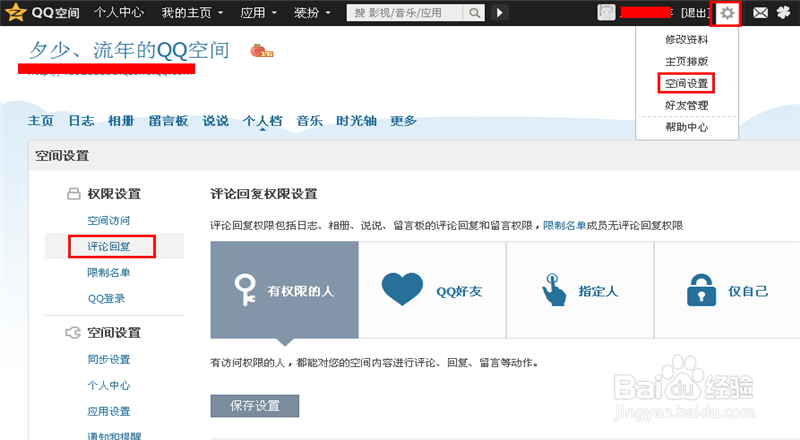This screenshot has height=440, width=800.
Task: Choose 好友管理 from the gear menu
Action: [x=686, y=105]
